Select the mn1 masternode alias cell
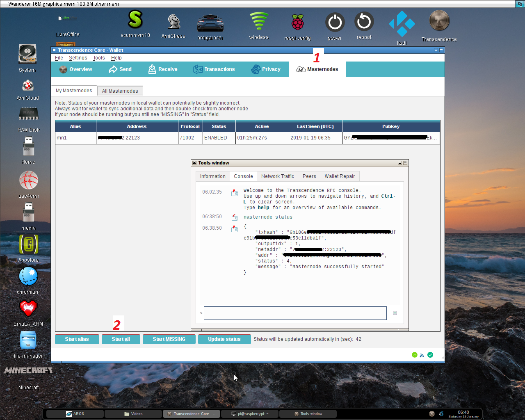Screen dimensions: 525x420 (76, 138)
